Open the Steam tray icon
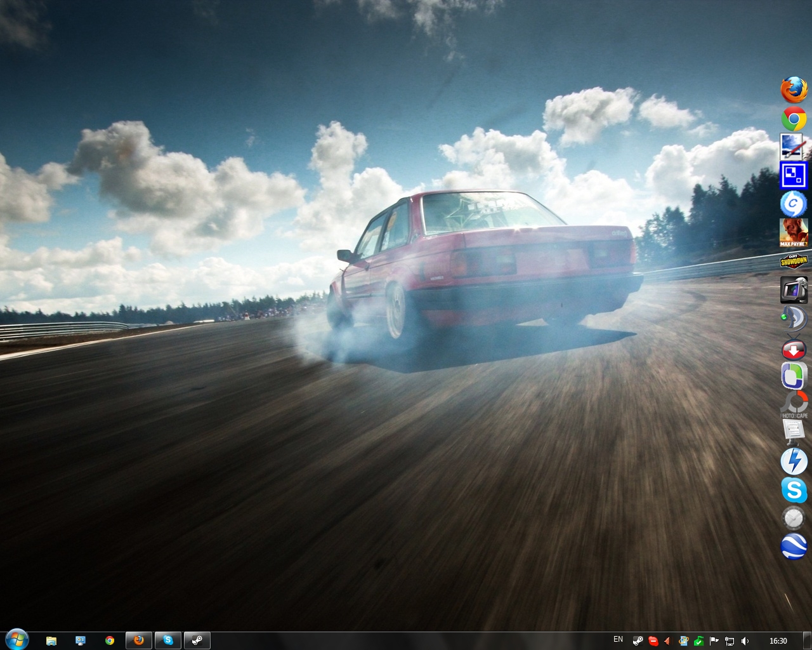The width and height of the screenshot is (812, 650). [x=638, y=641]
